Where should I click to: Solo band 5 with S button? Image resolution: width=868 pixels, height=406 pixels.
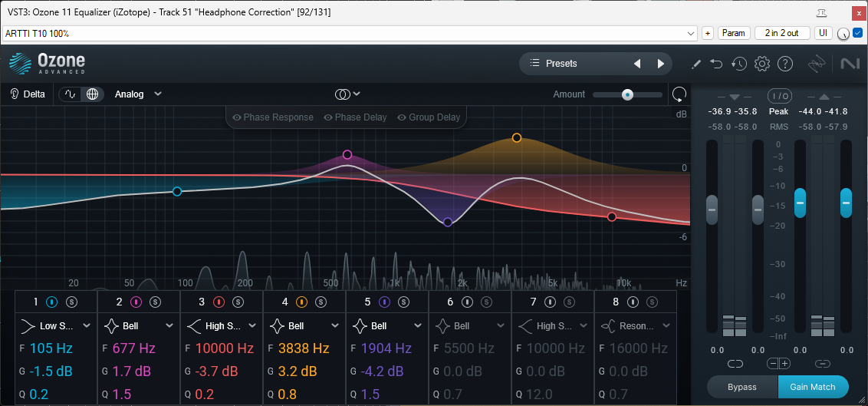pyautogui.click(x=403, y=302)
